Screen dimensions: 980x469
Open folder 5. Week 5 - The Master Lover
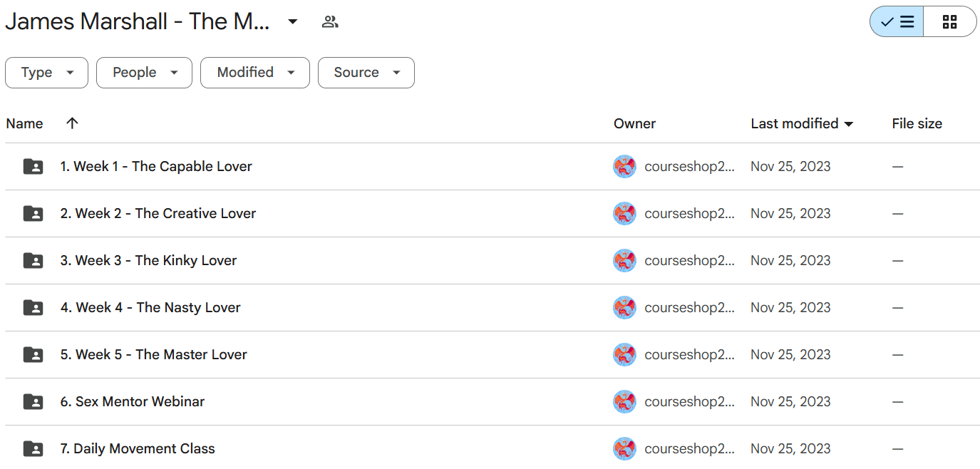(x=153, y=355)
